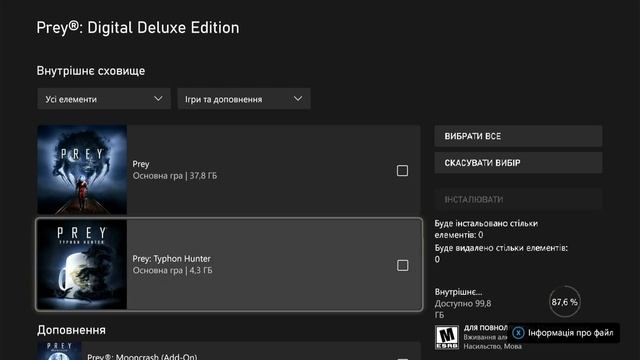Screen dimensions: 640x360
Task: Click the 'Основна гра | 37,8 ГБ' text
Action: (175, 176)
